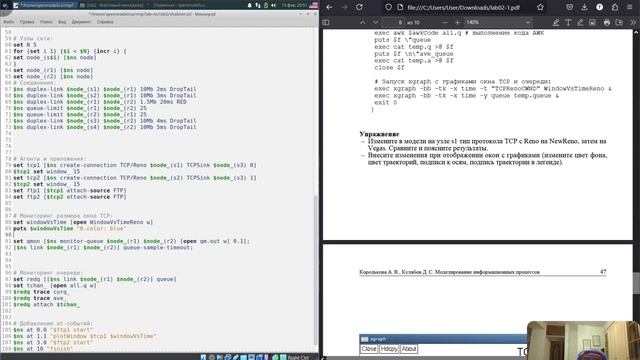
Task: Toggle the PDF viewer sidebar
Action: pyautogui.click(x=326, y=22)
